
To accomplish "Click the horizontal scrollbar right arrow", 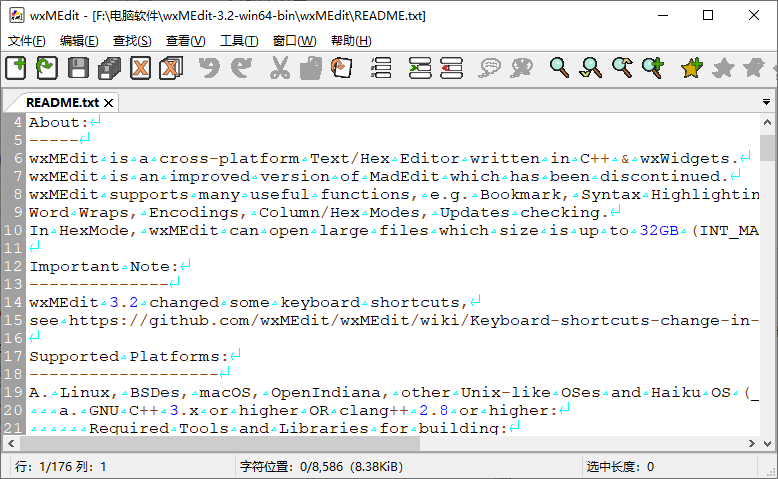I will [752, 443].
